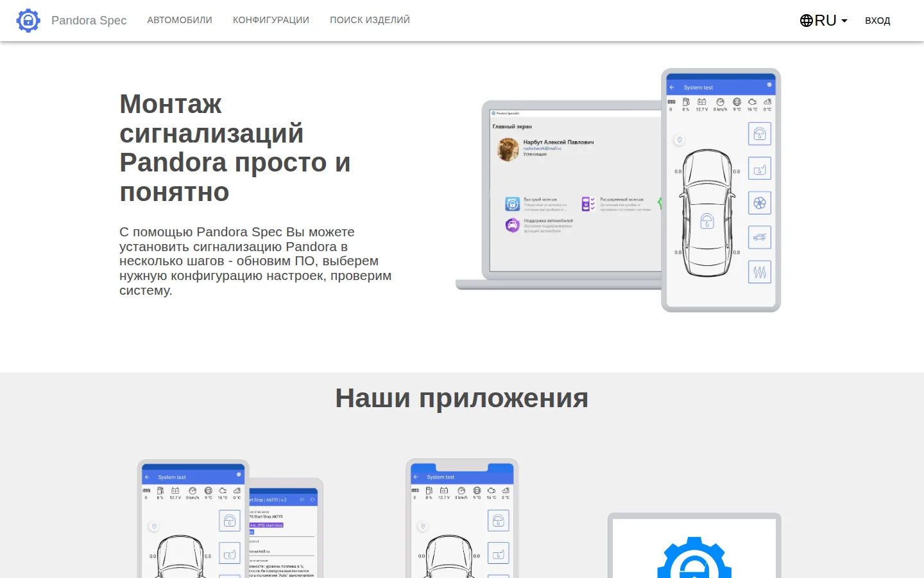This screenshot has height=578, width=924.
Task: Select the two-phone app preview image
Action: 230,519
